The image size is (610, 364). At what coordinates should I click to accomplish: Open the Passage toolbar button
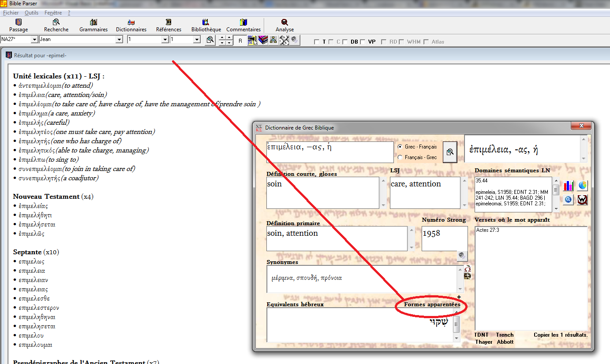(x=19, y=26)
